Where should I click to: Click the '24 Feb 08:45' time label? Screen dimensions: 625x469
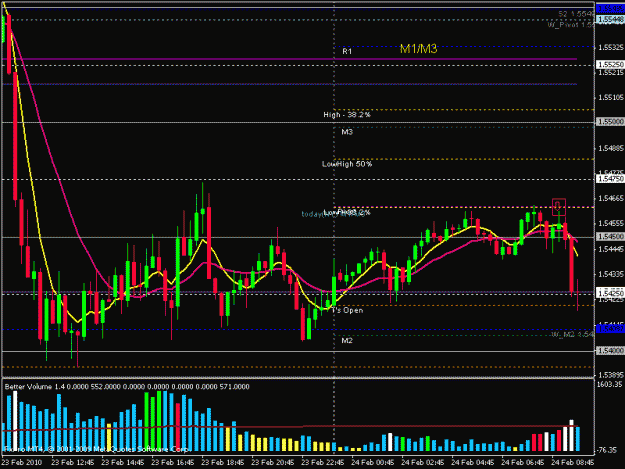[x=573, y=462]
